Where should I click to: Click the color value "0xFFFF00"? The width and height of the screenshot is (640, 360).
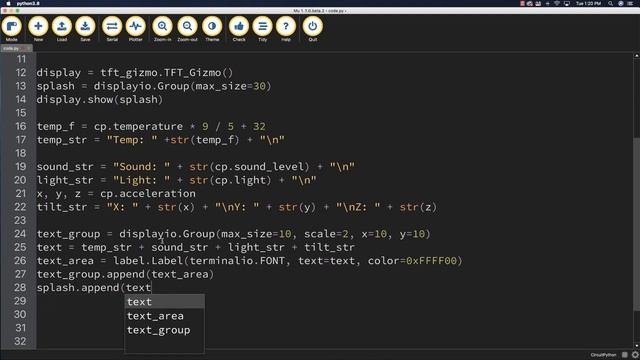pos(431,261)
